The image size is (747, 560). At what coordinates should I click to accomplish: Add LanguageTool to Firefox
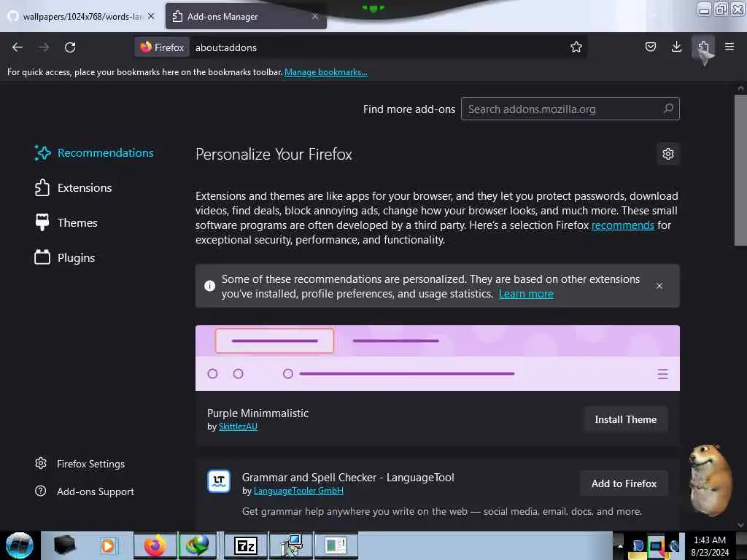coord(624,484)
